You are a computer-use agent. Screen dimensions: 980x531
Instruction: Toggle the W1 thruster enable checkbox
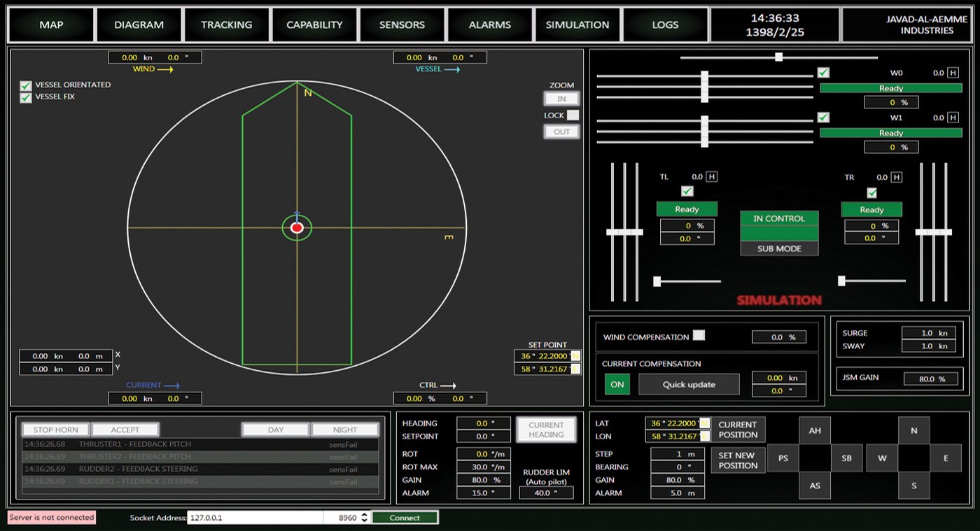pos(823,118)
